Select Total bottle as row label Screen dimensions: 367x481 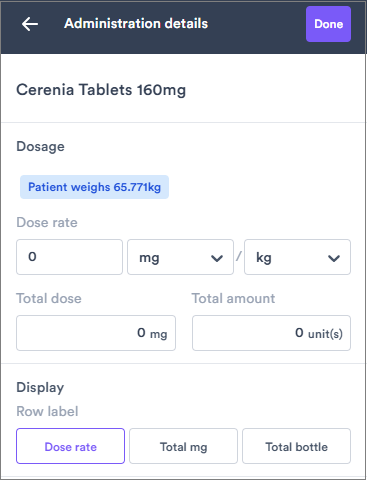[x=296, y=446]
